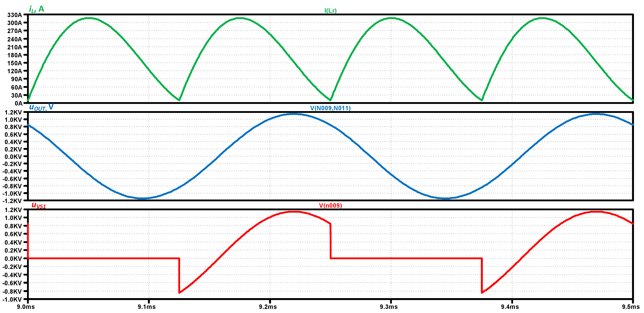Click the 9.1ms time axis label

(147, 307)
